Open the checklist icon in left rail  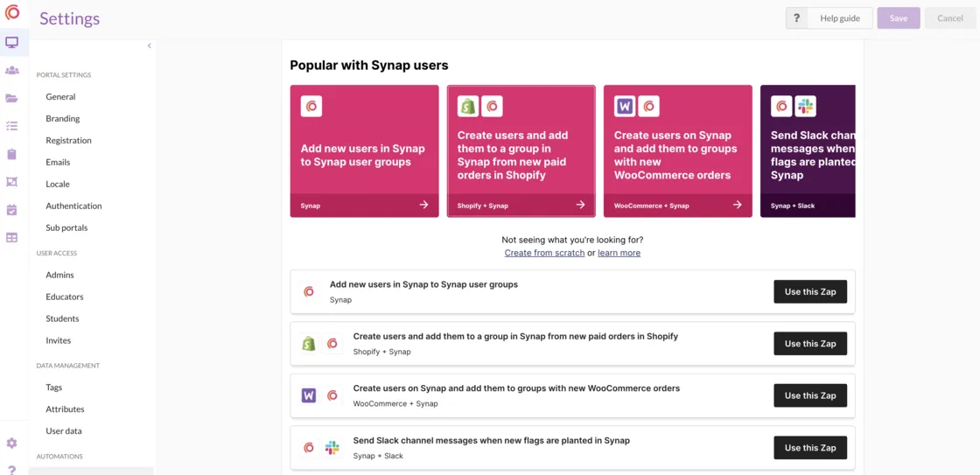[12, 126]
